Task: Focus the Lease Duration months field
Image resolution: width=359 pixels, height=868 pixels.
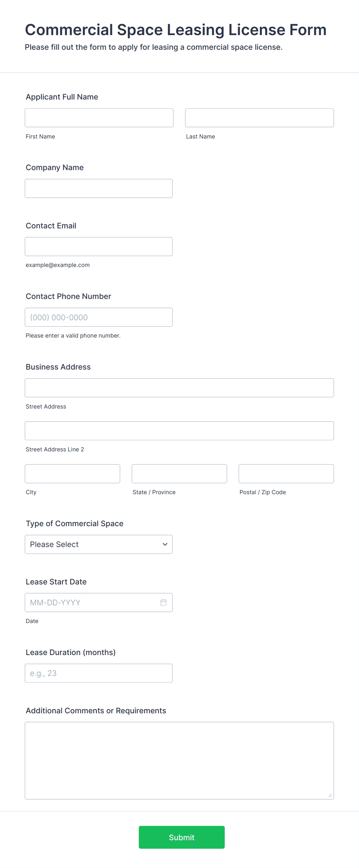Action: coord(98,673)
